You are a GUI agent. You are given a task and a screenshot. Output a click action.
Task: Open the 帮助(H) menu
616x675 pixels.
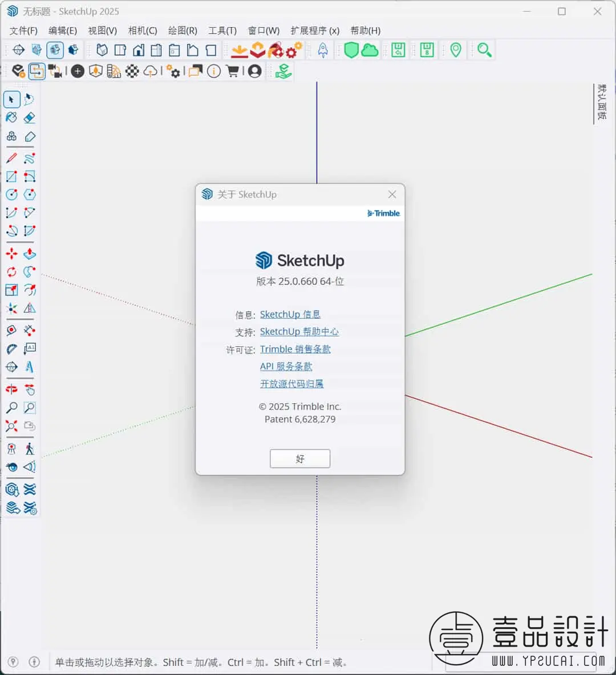pos(365,31)
